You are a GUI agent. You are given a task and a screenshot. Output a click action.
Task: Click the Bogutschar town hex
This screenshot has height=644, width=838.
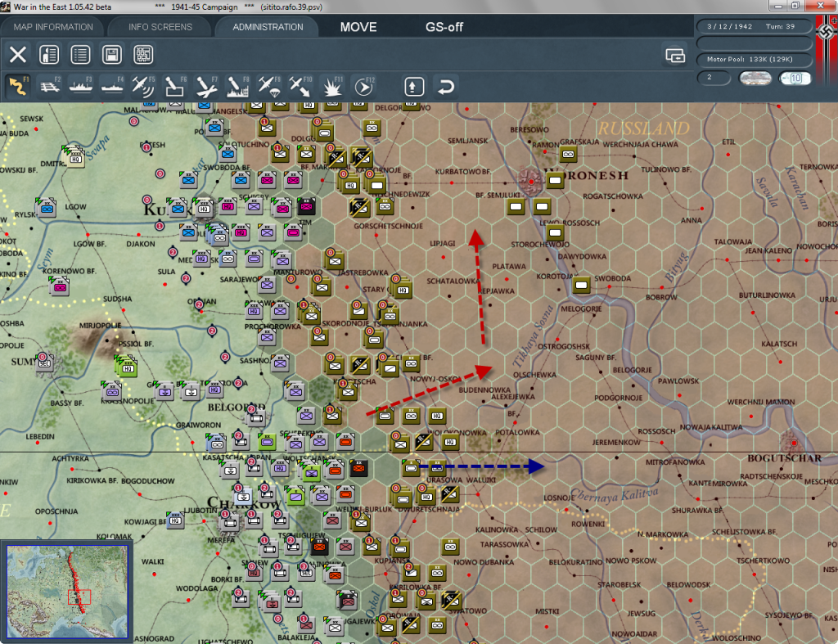tap(793, 443)
